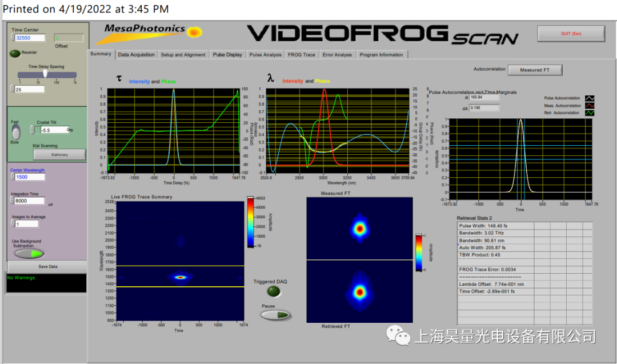
Task: Click the dA value field
Action: [484, 108]
